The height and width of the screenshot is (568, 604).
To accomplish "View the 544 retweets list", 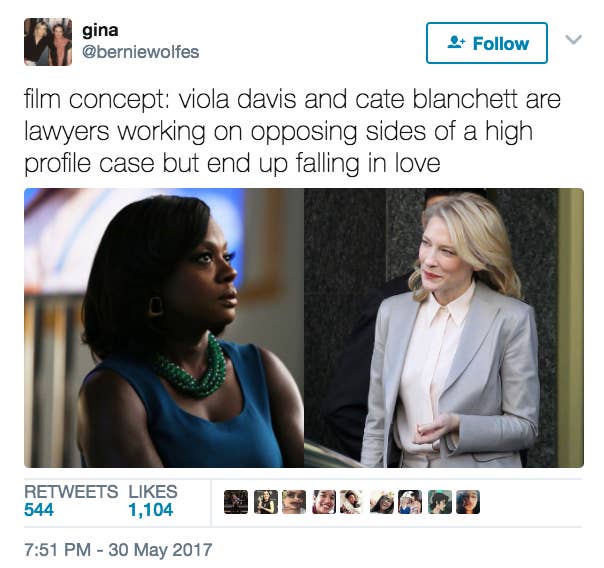I will point(71,501).
